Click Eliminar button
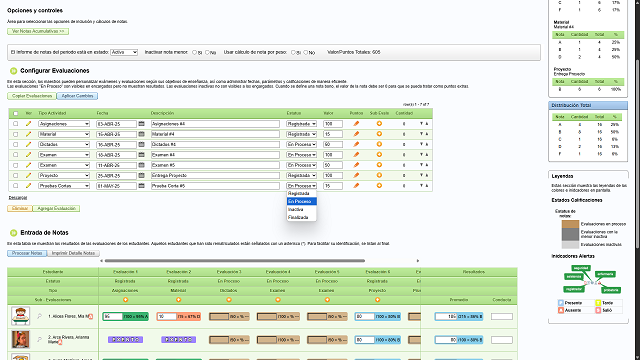The width and height of the screenshot is (640, 360). tap(20, 209)
